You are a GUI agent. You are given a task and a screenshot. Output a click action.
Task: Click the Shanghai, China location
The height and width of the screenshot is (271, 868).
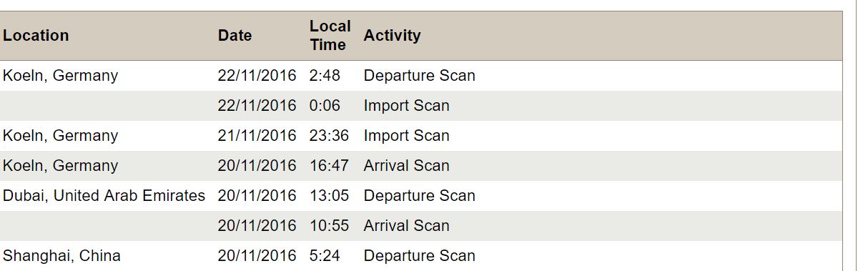61,256
